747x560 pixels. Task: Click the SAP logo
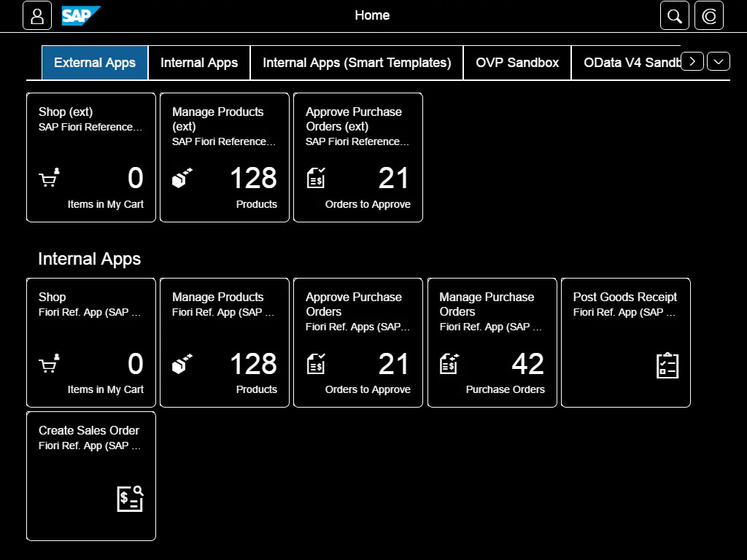point(81,16)
